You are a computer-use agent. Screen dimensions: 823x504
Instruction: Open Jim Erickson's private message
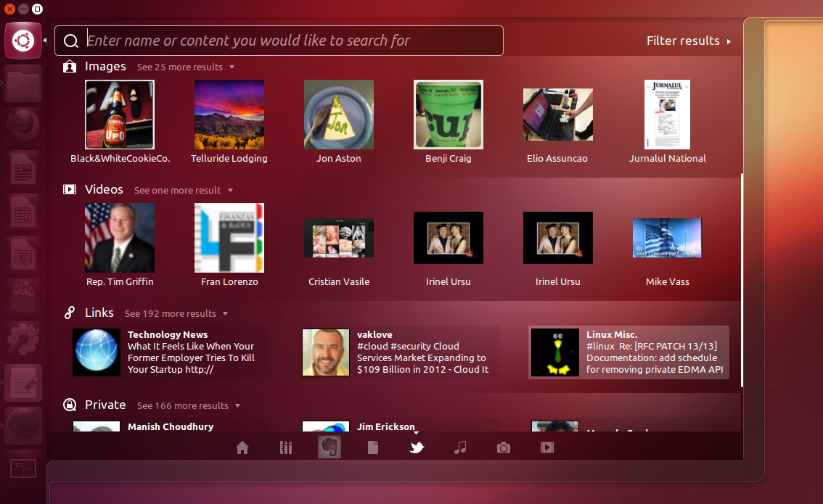click(x=401, y=426)
